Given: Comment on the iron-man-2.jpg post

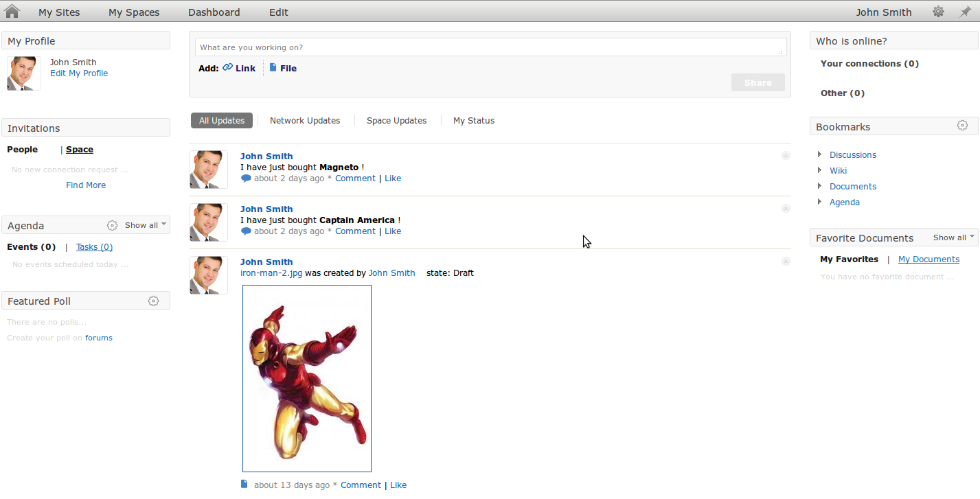Looking at the screenshot, I should tap(361, 485).
